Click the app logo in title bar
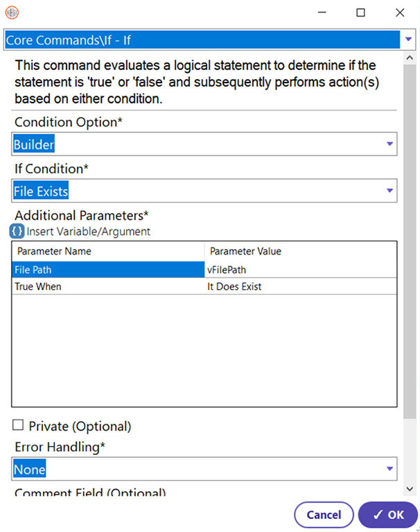This screenshot has width=420, height=532. click(12, 12)
